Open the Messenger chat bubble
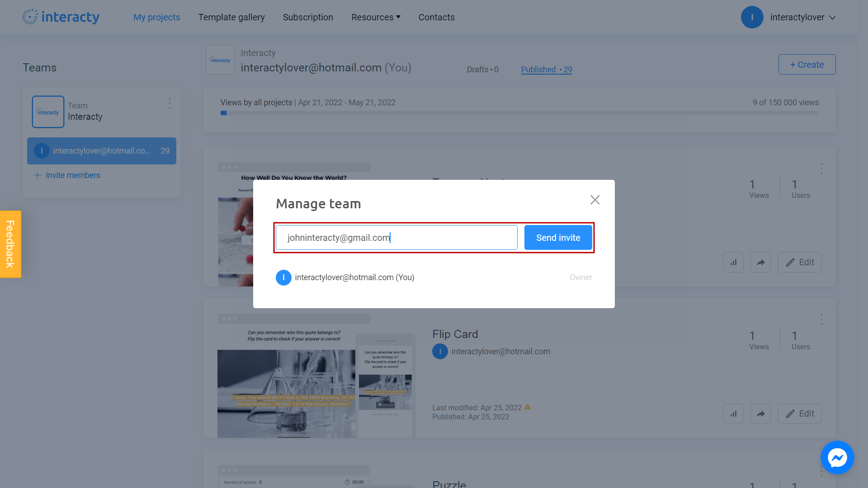The image size is (868, 488). pos(837,457)
